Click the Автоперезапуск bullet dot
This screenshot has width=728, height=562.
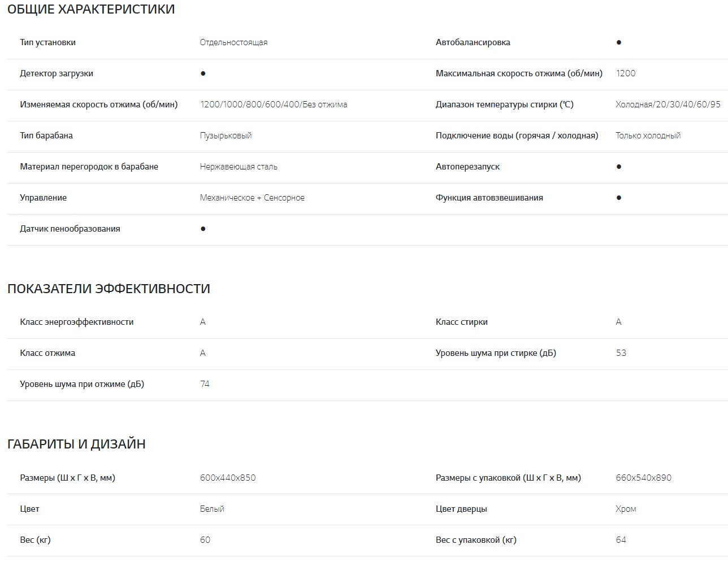point(619,167)
